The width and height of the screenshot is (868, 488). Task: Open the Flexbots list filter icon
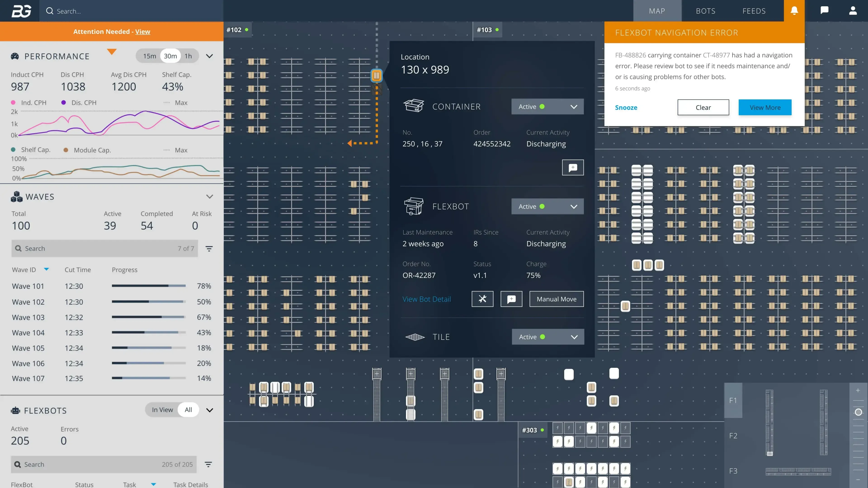208,465
